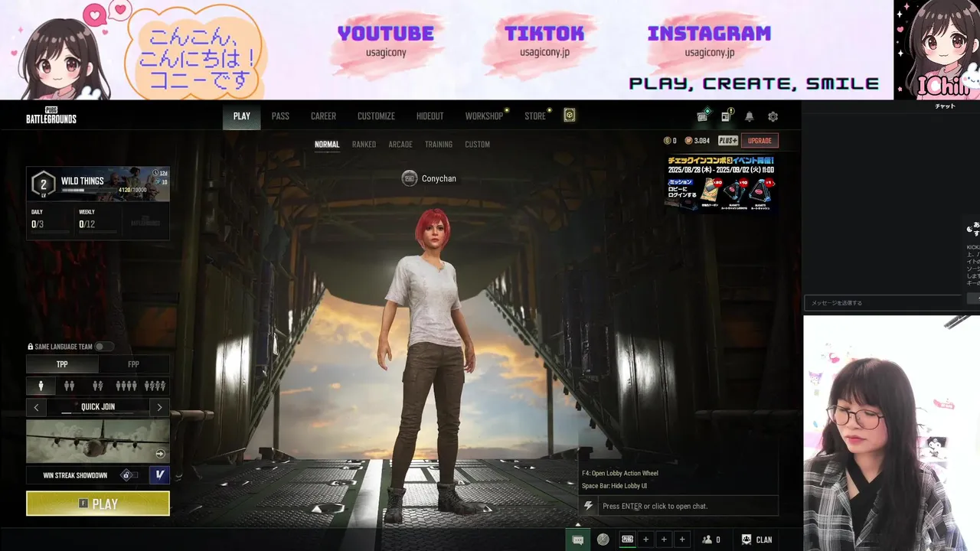Switch to TPP perspective
Viewport: 980px width, 551px height.
pos(62,364)
